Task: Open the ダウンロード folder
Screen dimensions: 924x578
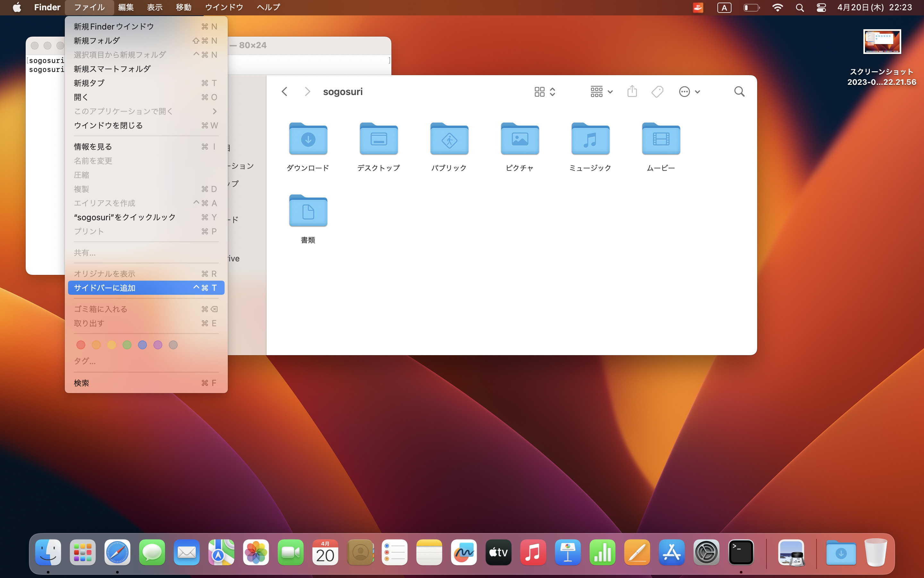Action: point(308,139)
